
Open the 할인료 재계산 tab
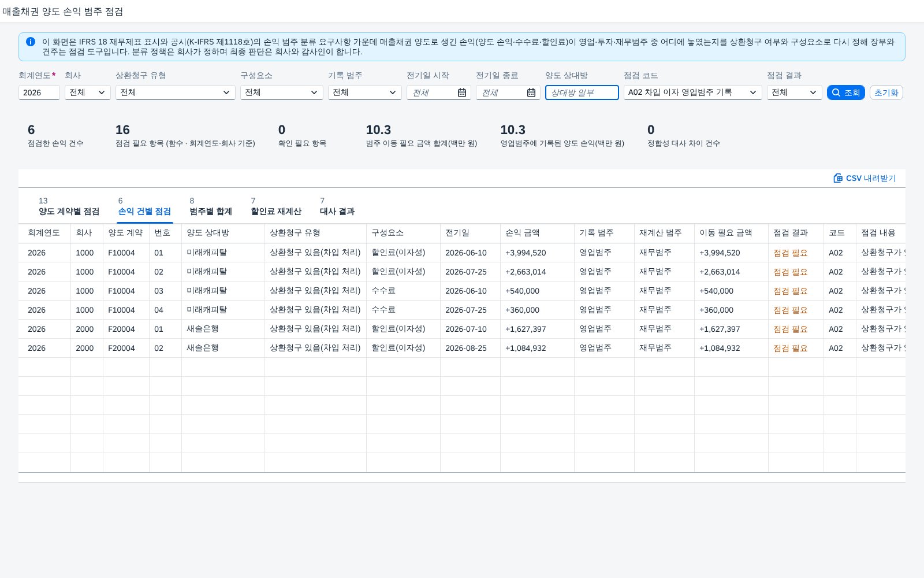pos(276,206)
